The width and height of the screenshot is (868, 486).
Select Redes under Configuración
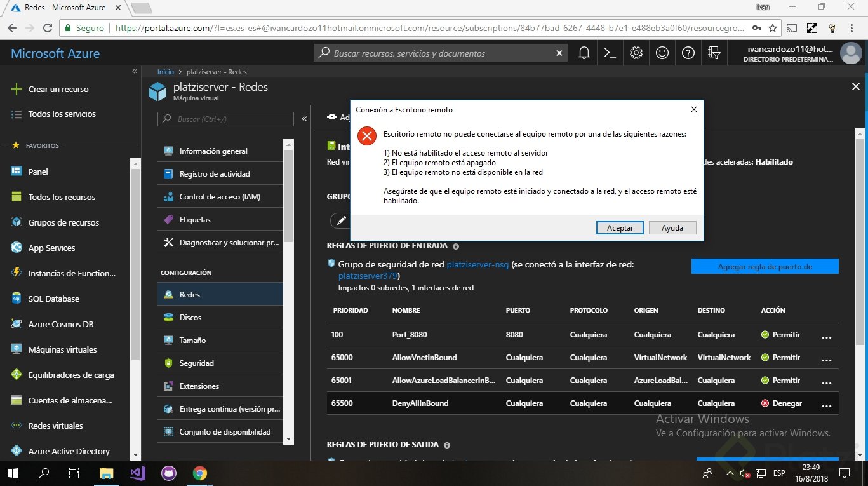click(x=220, y=295)
